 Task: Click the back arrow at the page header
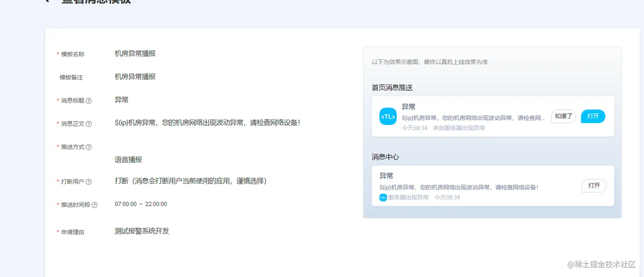(x=47, y=1)
